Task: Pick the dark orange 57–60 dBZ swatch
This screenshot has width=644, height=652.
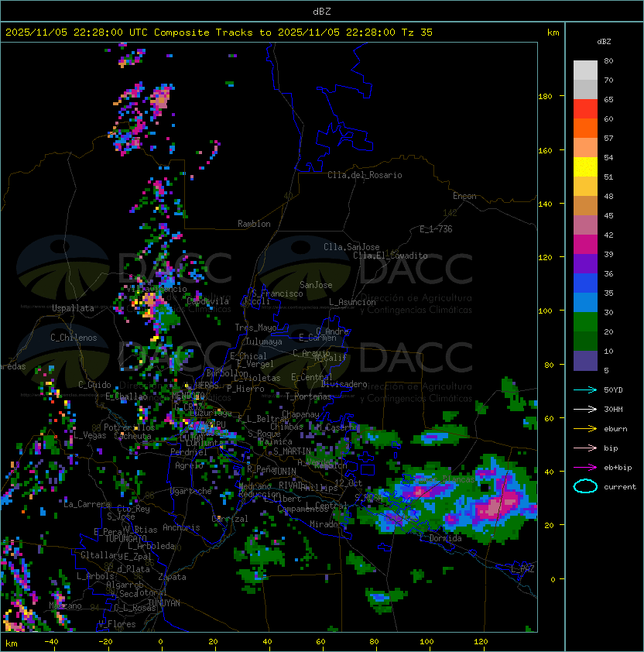Action: tap(585, 128)
